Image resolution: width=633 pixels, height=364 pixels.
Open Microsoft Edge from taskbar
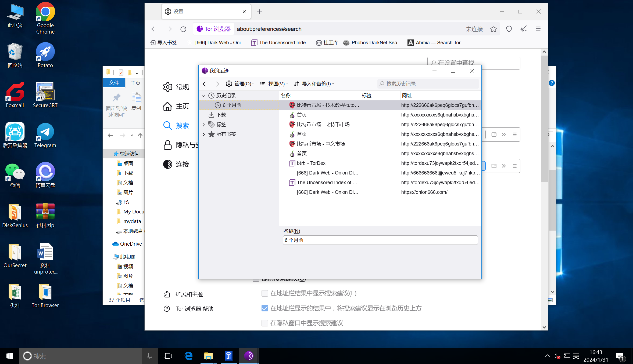188,356
